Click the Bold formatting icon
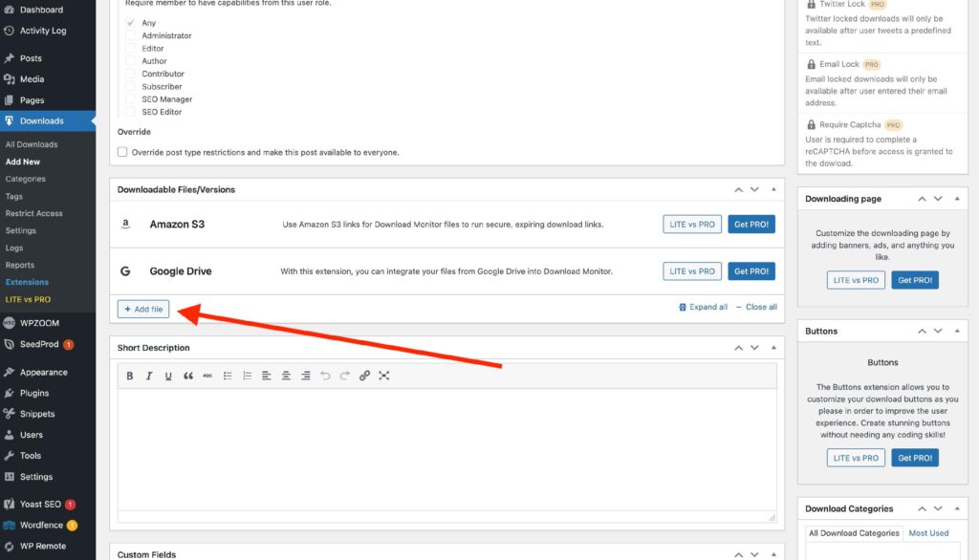The height and width of the screenshot is (560, 979). [x=130, y=376]
